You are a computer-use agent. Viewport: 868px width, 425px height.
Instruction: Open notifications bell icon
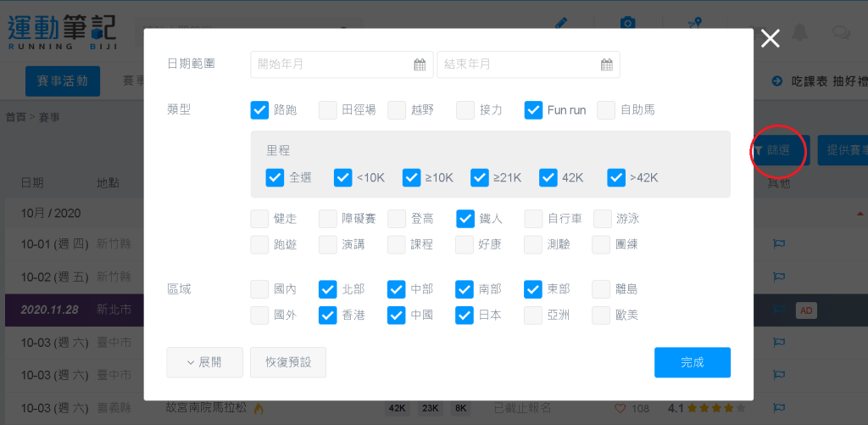tap(798, 32)
